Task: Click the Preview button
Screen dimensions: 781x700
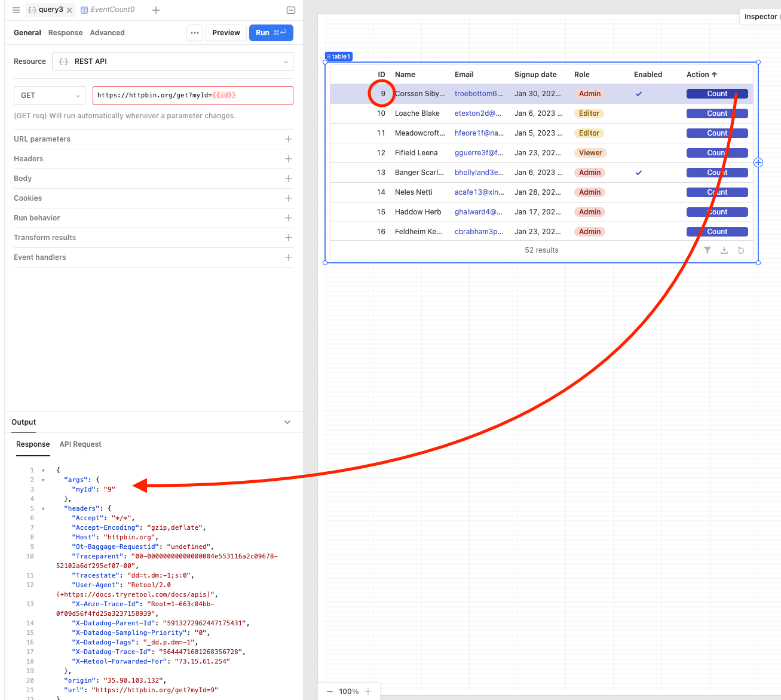Action: click(226, 33)
